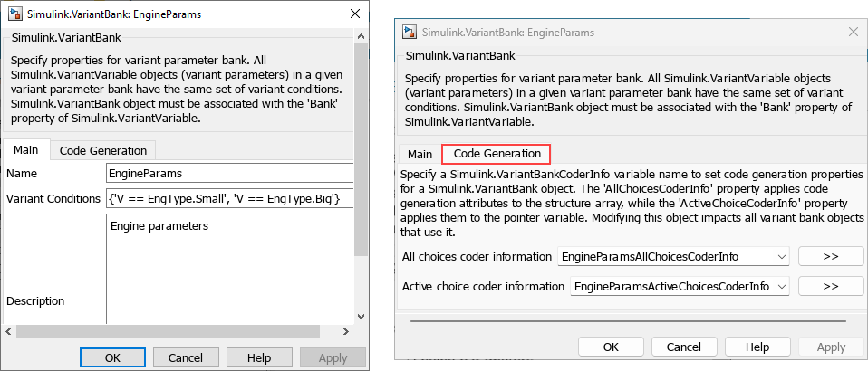The image size is (868, 371).
Task: Click the Variant Conditions input field
Action: 228,198
